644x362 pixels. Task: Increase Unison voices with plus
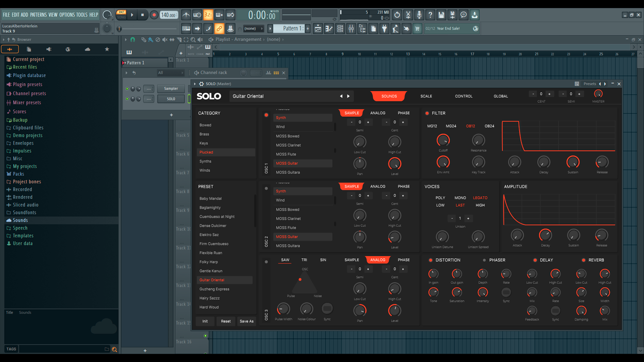pyautogui.click(x=468, y=219)
